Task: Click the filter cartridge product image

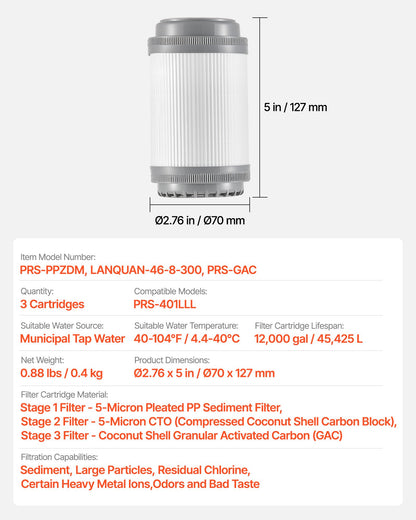Action: click(x=199, y=108)
